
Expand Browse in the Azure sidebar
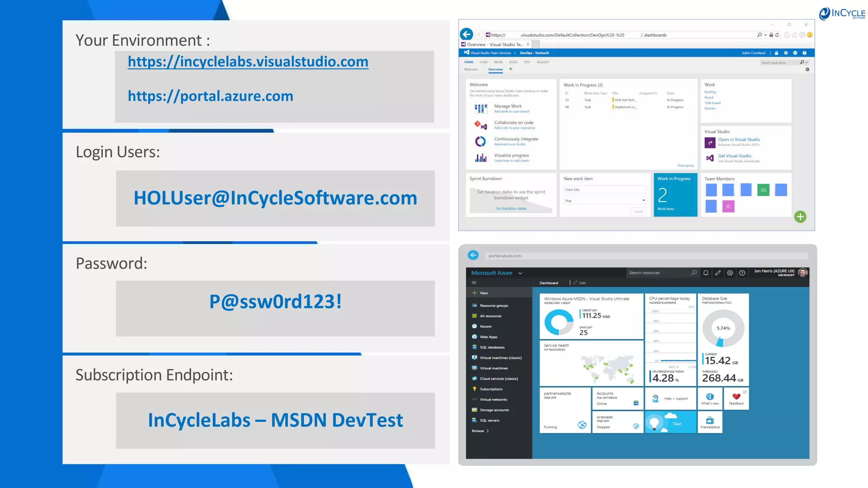[480, 431]
